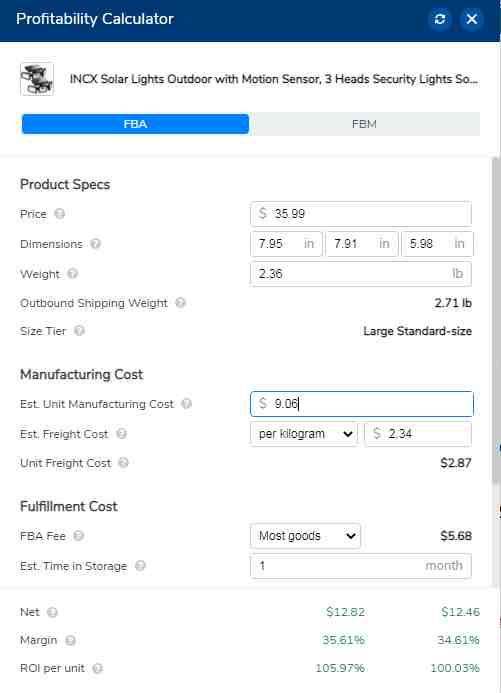Click the ROI per unit help icon
Viewport: 501px width, 693px height.
pyautogui.click(x=98, y=668)
